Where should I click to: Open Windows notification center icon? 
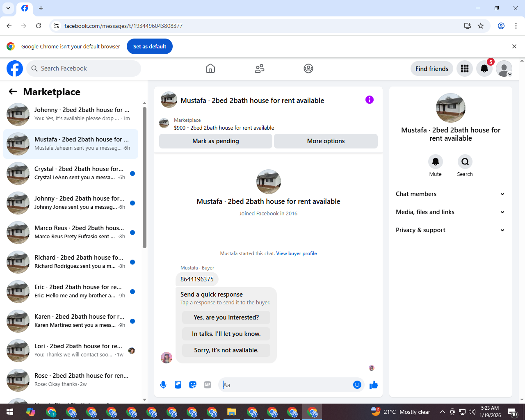click(x=513, y=412)
